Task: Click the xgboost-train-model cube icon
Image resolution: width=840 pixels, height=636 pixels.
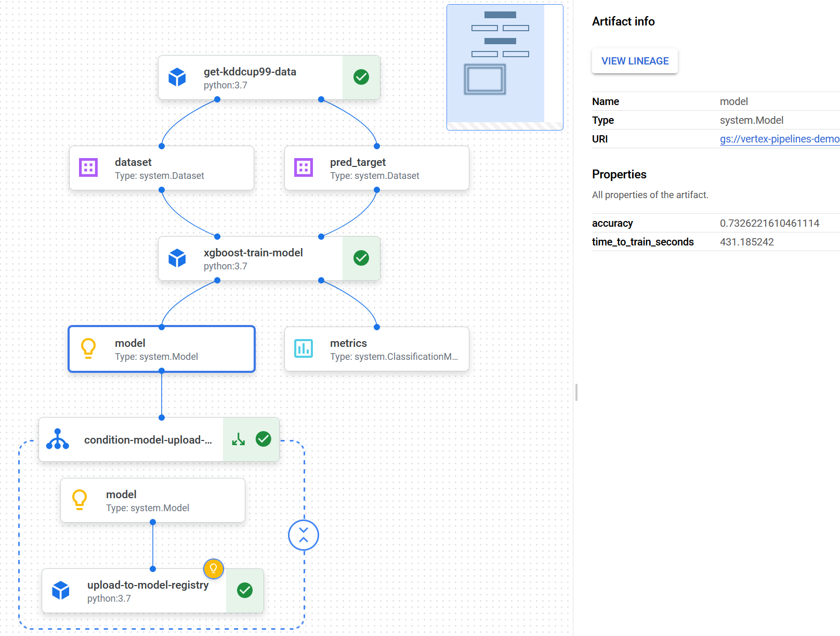Action: (x=177, y=258)
